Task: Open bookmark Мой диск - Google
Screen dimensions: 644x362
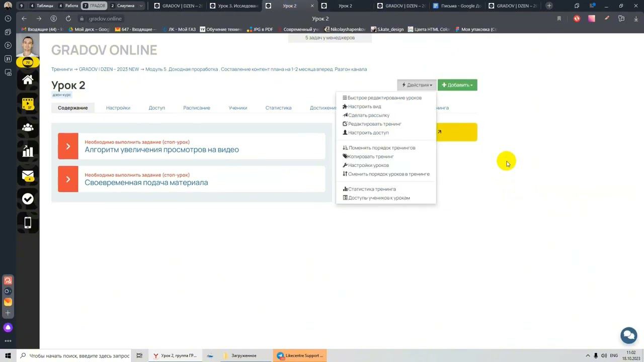Action: (x=89, y=29)
